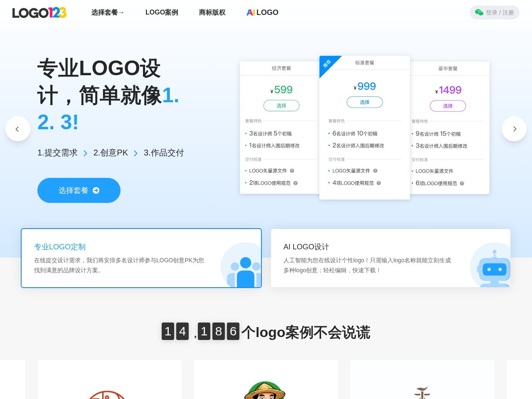532x399 pixels.
Task: Open help icon beside 经济套餐 LOGO矢量源文件
Action: click(292, 171)
